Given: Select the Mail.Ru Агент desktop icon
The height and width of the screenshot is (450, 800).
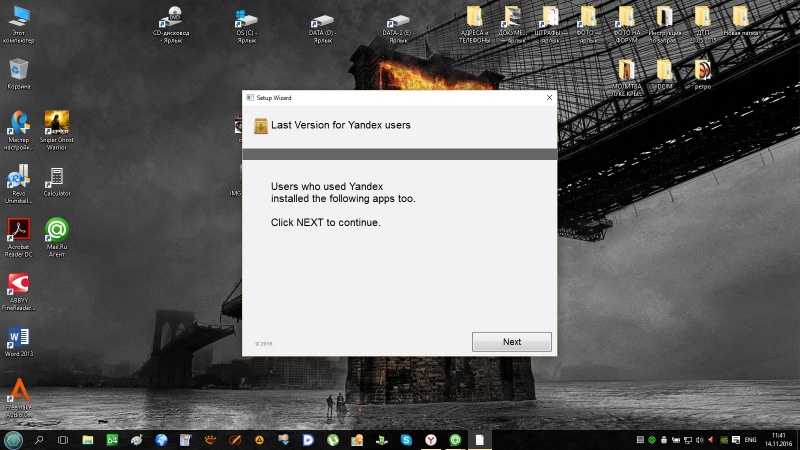Looking at the screenshot, I should click(x=57, y=237).
